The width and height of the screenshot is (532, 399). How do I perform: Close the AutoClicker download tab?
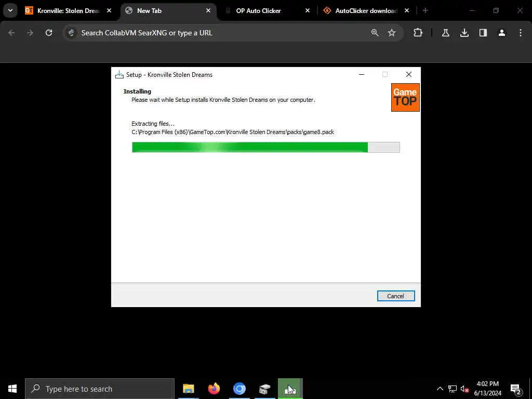click(407, 11)
